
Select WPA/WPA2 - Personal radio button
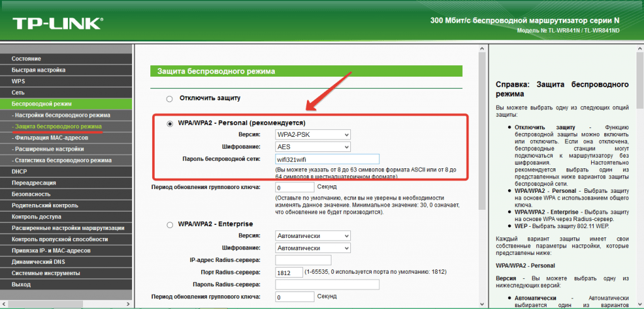(170, 124)
